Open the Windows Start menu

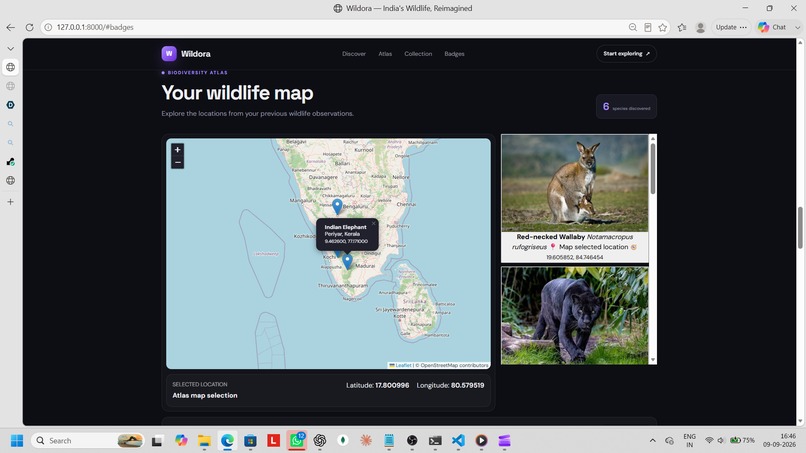[x=17, y=441]
